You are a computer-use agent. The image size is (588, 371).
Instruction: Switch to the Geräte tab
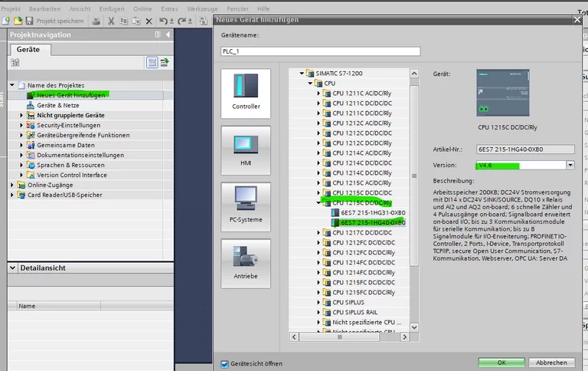pos(28,50)
